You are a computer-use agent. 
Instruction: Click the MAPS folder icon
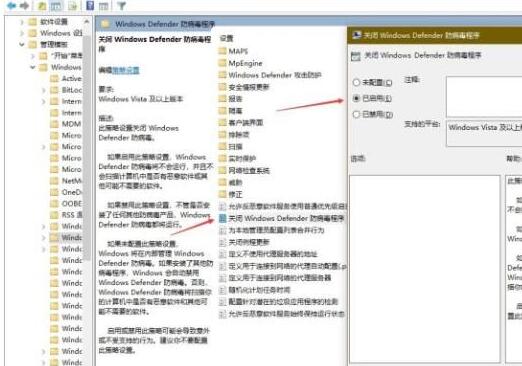click(222, 51)
